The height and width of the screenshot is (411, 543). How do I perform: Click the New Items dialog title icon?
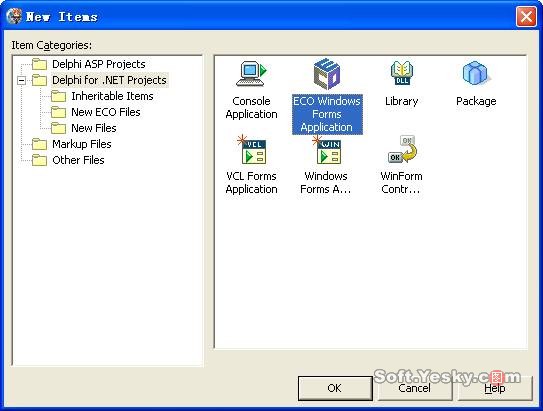pos(14,16)
